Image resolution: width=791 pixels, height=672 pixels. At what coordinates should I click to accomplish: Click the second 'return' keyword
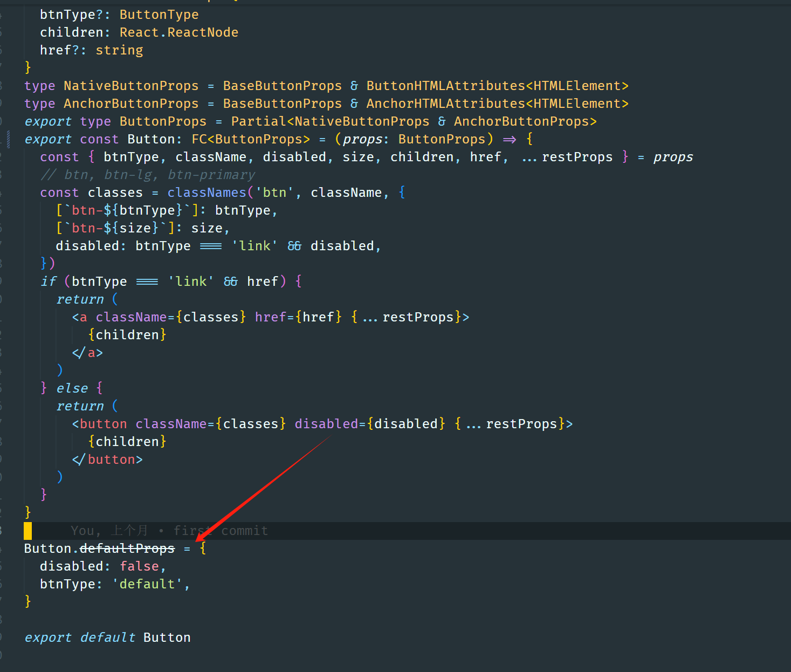click(x=80, y=406)
